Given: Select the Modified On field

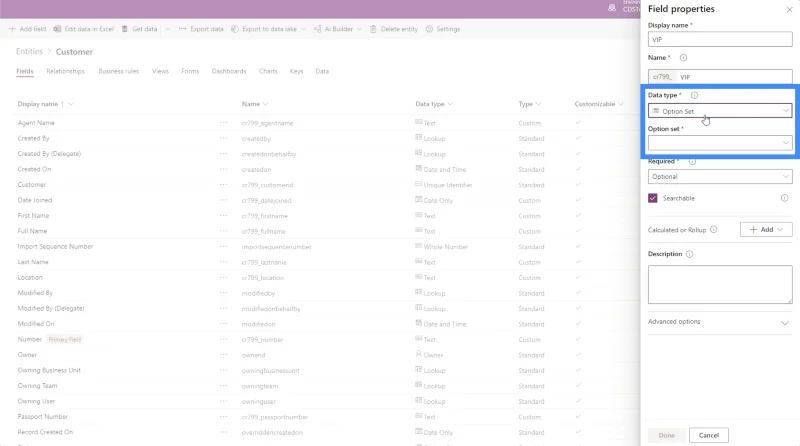Looking at the screenshot, I should [36, 324].
